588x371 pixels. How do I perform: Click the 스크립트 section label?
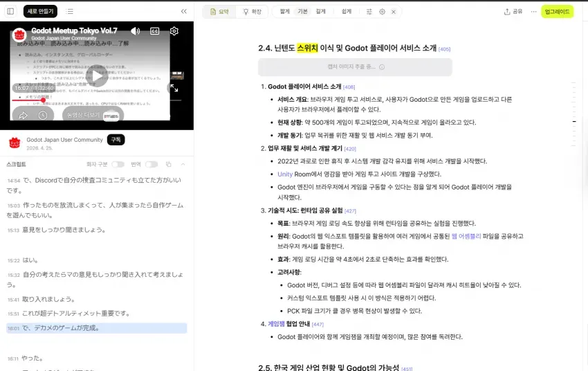16,164
